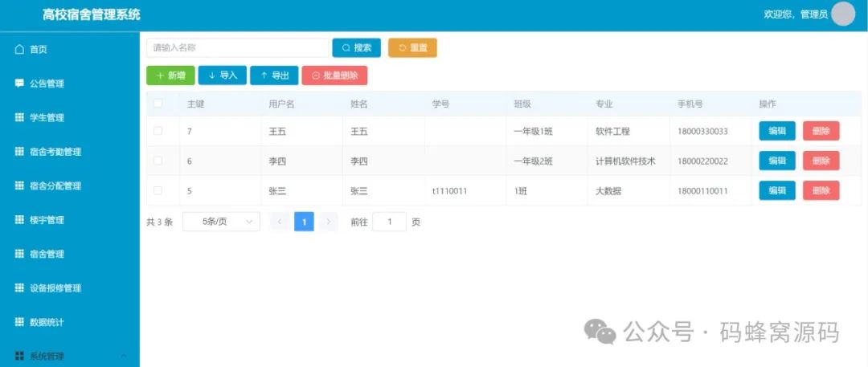Click the grid icon beside 设备报修管理
This screenshot has width=868, height=367.
click(19, 287)
